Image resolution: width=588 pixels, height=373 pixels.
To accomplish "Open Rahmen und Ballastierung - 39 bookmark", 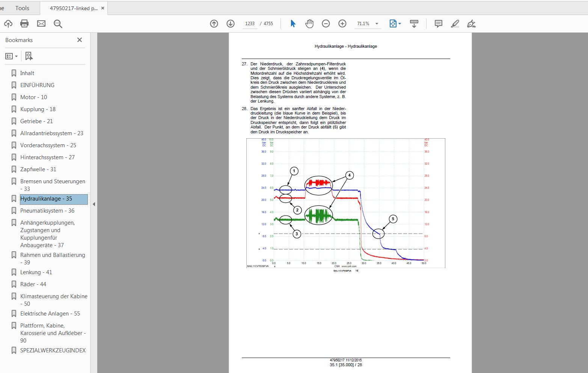I will tap(53, 258).
